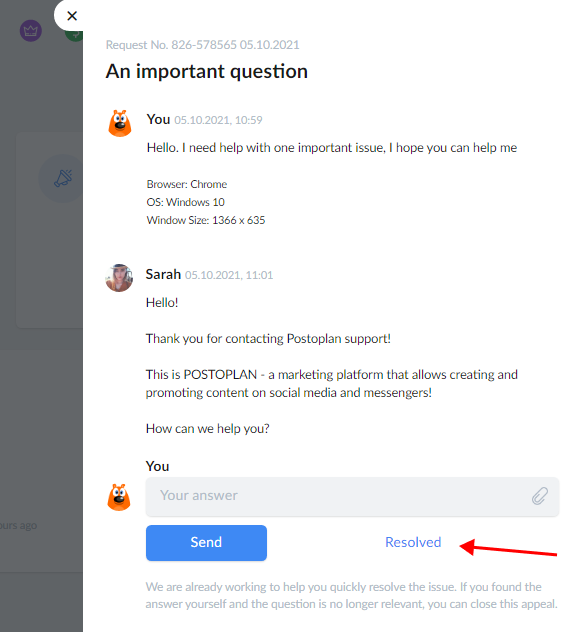Click the "Window Size: 1366 x 635" line

coord(206,220)
